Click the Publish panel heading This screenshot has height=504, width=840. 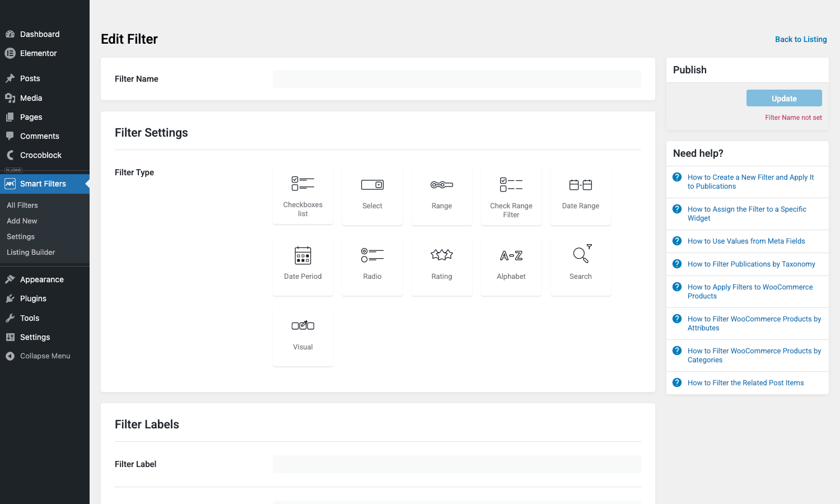click(x=690, y=70)
